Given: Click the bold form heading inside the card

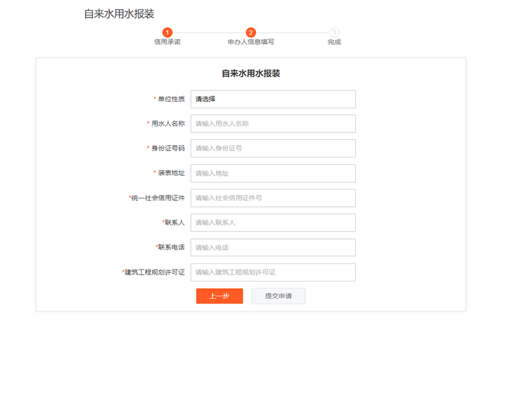Looking at the screenshot, I should (x=251, y=74).
